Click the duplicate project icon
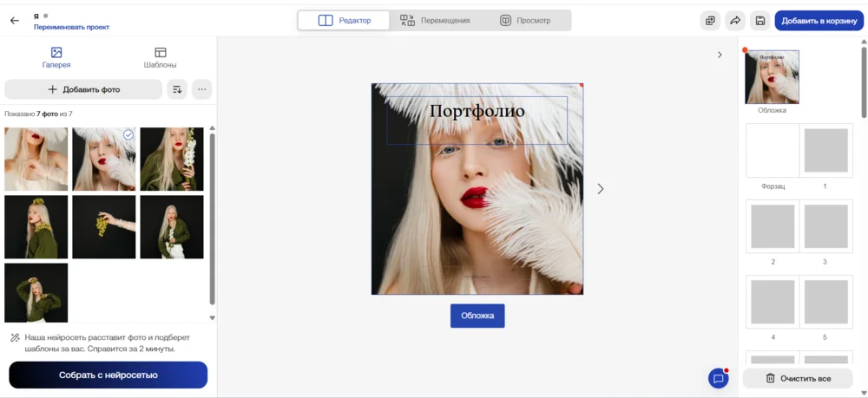Screen dimensions: 868x398 710,21
